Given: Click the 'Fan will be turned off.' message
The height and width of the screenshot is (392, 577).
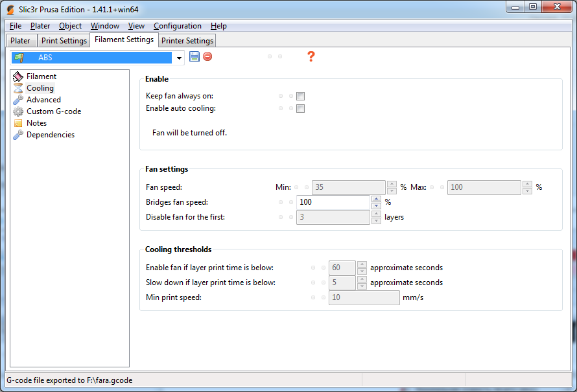Looking at the screenshot, I should pyautogui.click(x=189, y=133).
